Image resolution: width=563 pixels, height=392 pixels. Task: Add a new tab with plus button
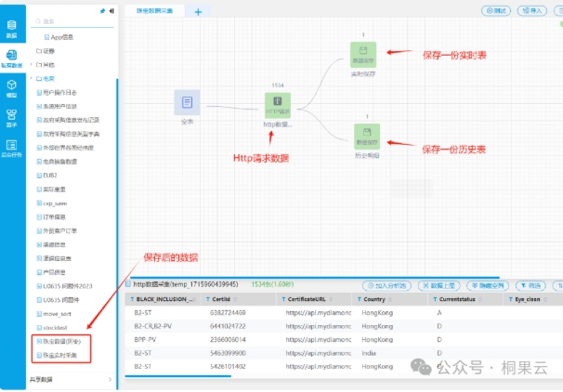point(198,11)
